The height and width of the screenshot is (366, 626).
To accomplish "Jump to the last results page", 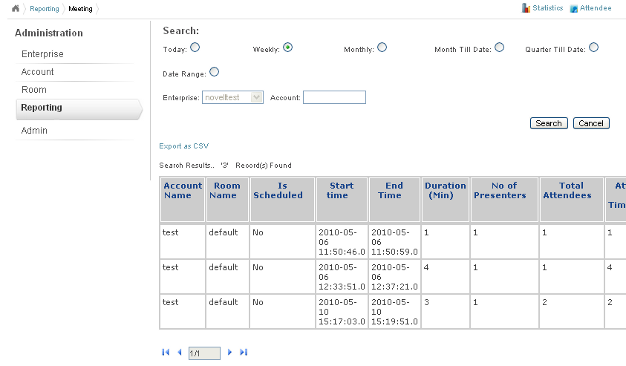I will point(244,352).
